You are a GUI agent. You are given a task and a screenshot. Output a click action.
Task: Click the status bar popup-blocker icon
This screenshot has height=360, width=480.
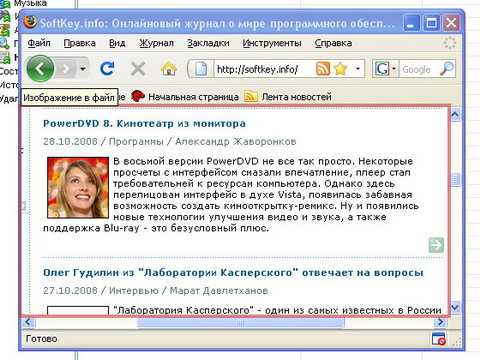point(438,339)
